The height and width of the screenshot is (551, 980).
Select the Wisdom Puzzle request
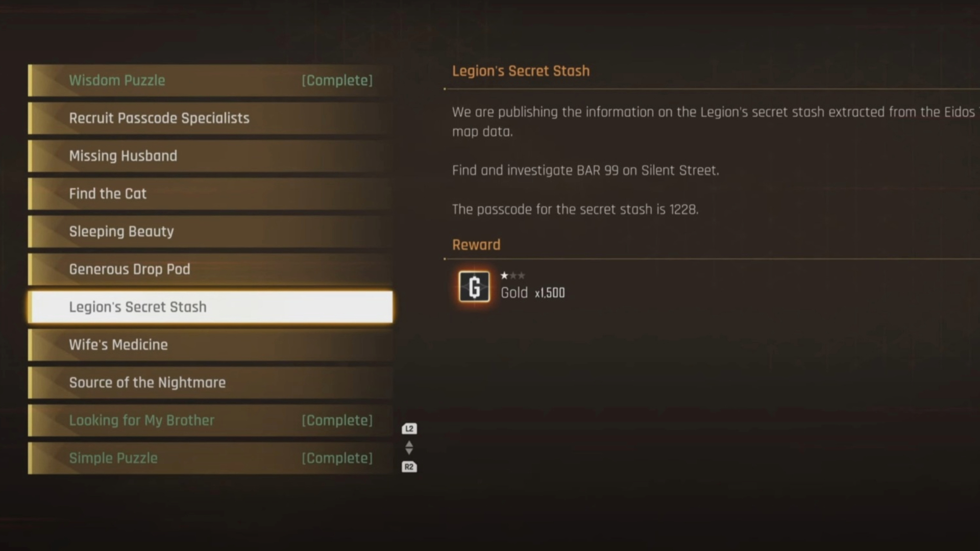point(210,80)
